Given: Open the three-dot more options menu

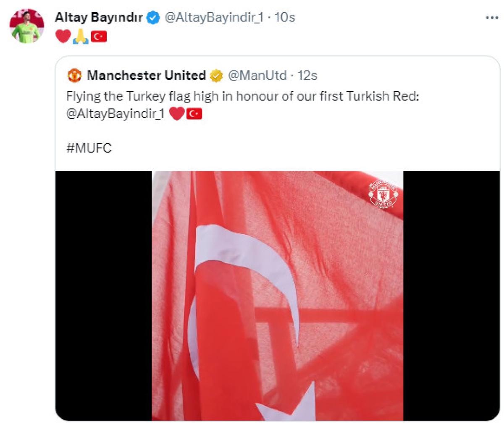Looking at the screenshot, I should tap(492, 18).
